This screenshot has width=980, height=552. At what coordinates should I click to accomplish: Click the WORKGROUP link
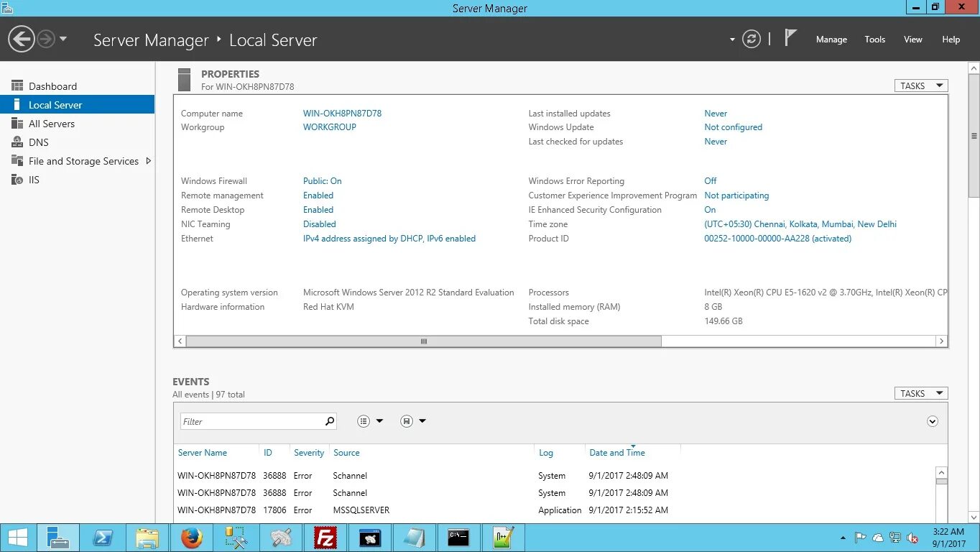pyautogui.click(x=330, y=127)
